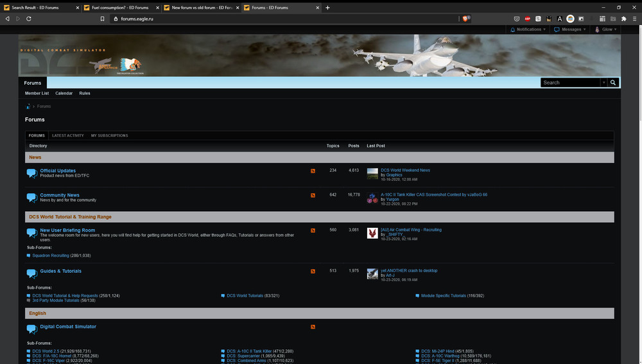Open the Official Updates forum

click(x=58, y=171)
